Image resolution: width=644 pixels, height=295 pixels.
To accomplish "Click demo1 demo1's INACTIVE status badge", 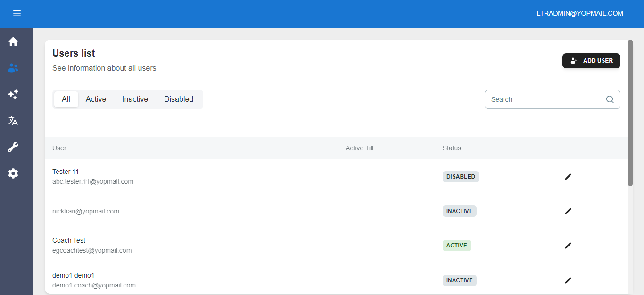I will tap(460, 280).
